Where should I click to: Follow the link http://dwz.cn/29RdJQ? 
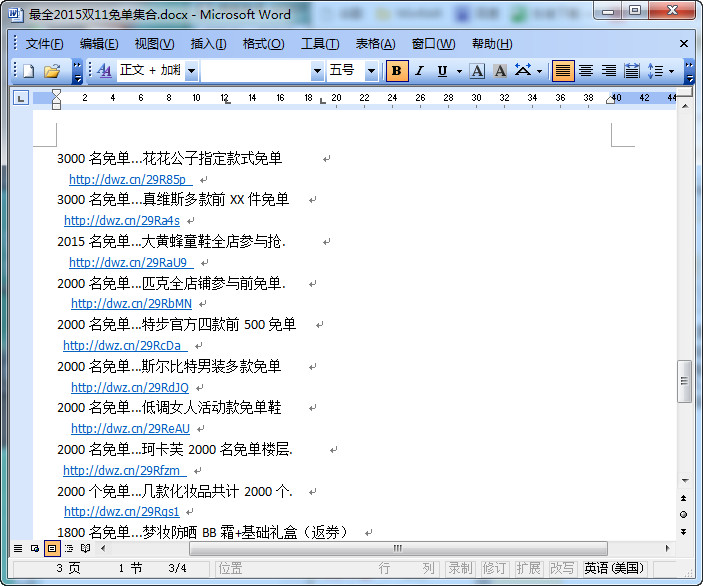(x=130, y=387)
